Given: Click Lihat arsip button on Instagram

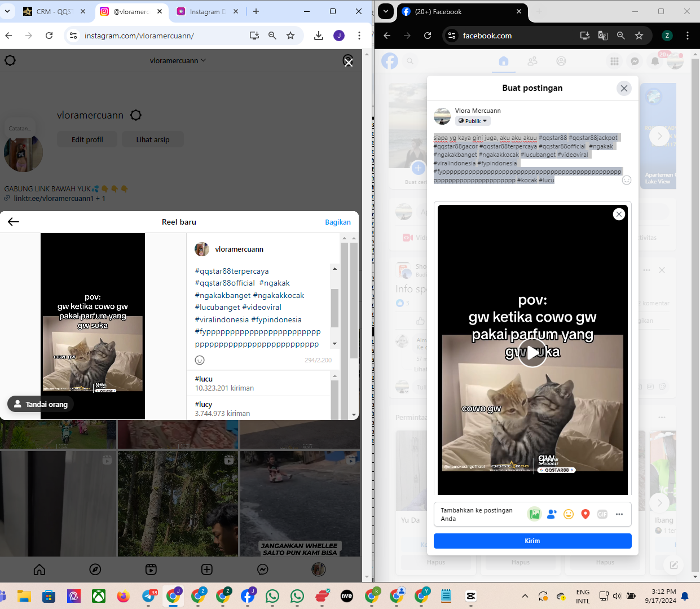Looking at the screenshot, I should click(x=153, y=139).
